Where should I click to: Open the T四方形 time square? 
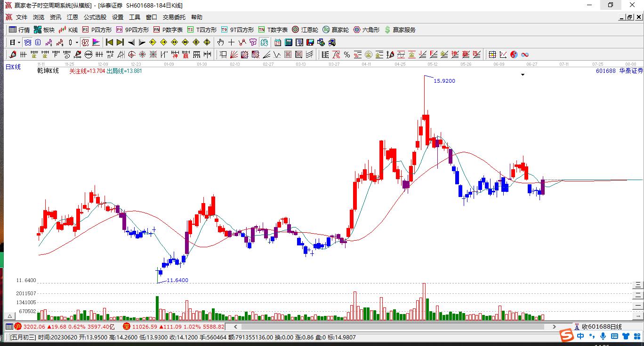click(x=202, y=30)
